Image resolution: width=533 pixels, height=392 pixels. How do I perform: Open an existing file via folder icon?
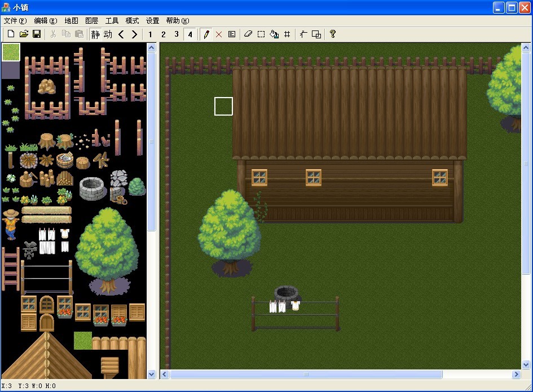[x=24, y=34]
